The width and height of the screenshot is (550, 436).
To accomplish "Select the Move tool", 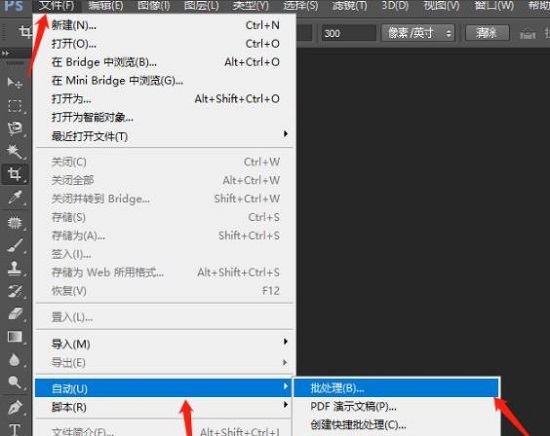I will (x=15, y=83).
